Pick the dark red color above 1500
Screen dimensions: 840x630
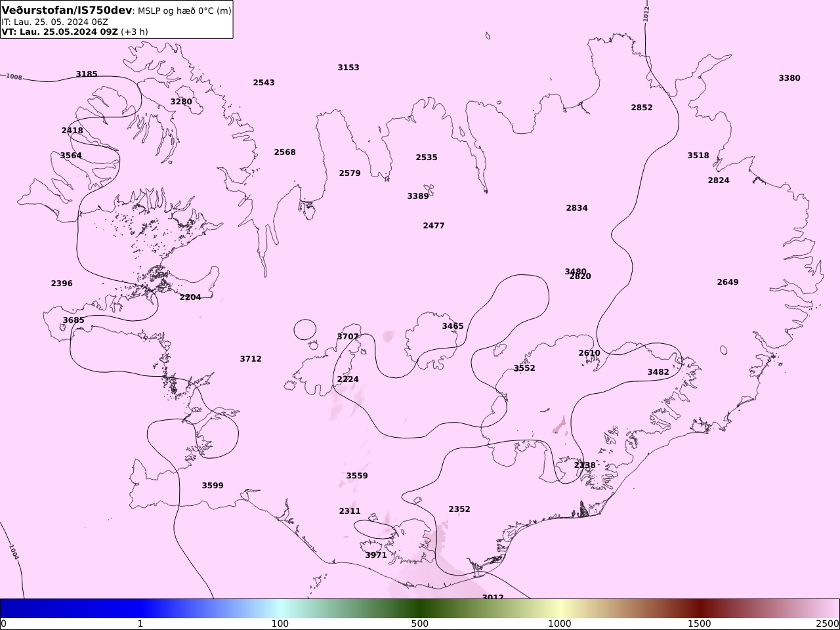point(700,608)
